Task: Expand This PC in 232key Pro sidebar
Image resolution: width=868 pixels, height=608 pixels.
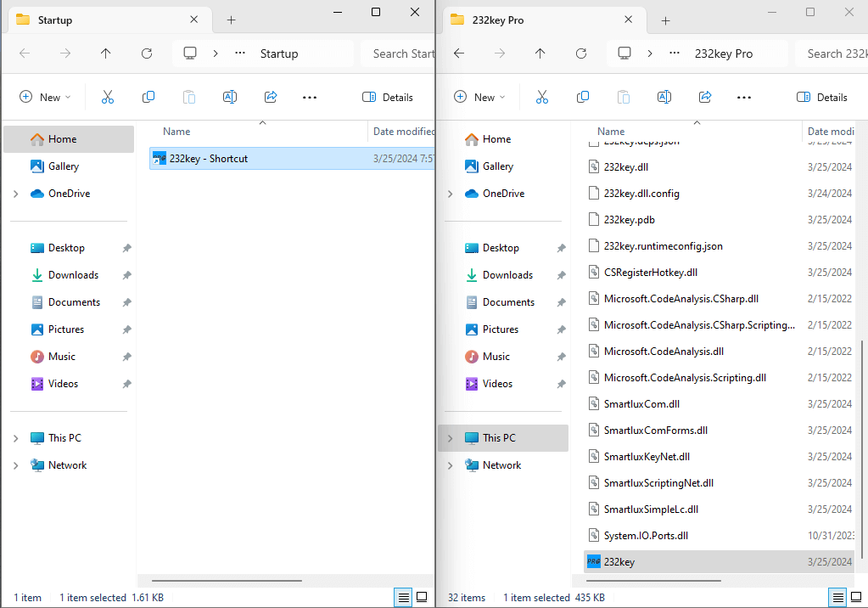Action: click(451, 438)
